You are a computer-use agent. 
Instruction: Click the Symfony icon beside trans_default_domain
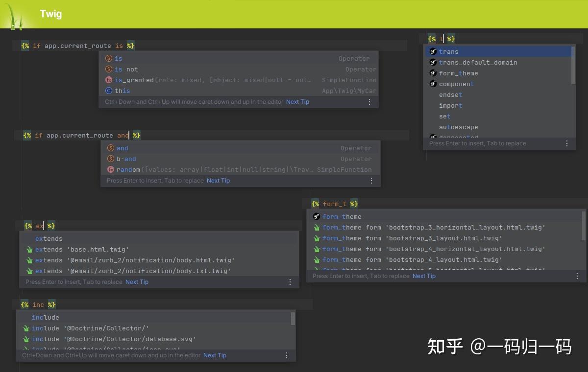433,62
